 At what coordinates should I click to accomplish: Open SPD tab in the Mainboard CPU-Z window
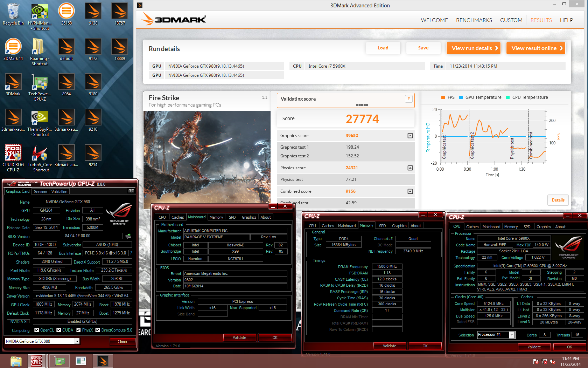(x=232, y=217)
